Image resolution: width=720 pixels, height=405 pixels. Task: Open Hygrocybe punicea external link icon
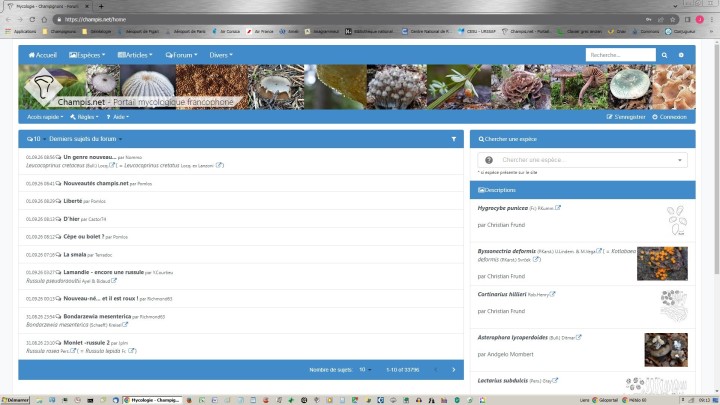pyautogui.click(x=558, y=208)
